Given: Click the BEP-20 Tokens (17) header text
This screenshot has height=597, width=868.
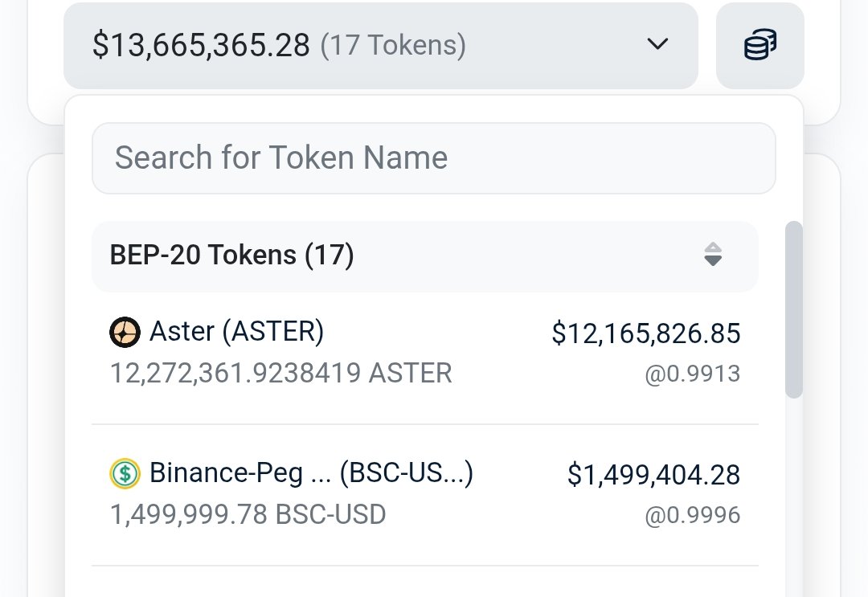Looking at the screenshot, I should pos(231,256).
